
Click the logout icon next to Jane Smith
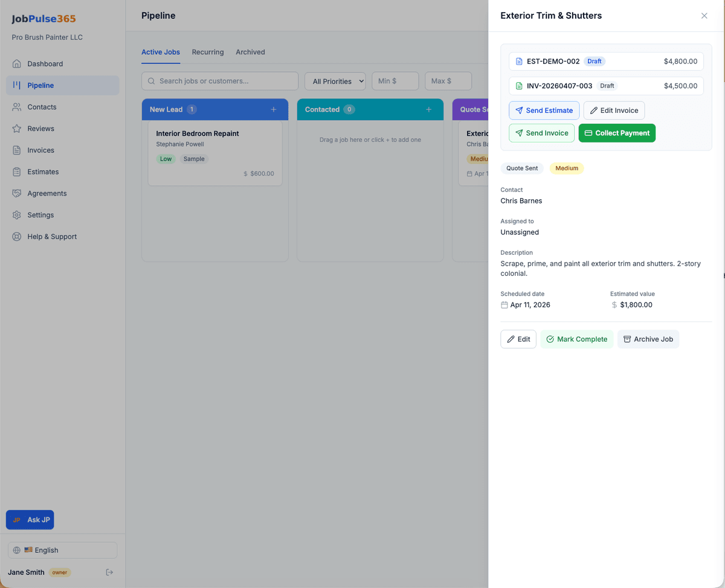tap(109, 572)
